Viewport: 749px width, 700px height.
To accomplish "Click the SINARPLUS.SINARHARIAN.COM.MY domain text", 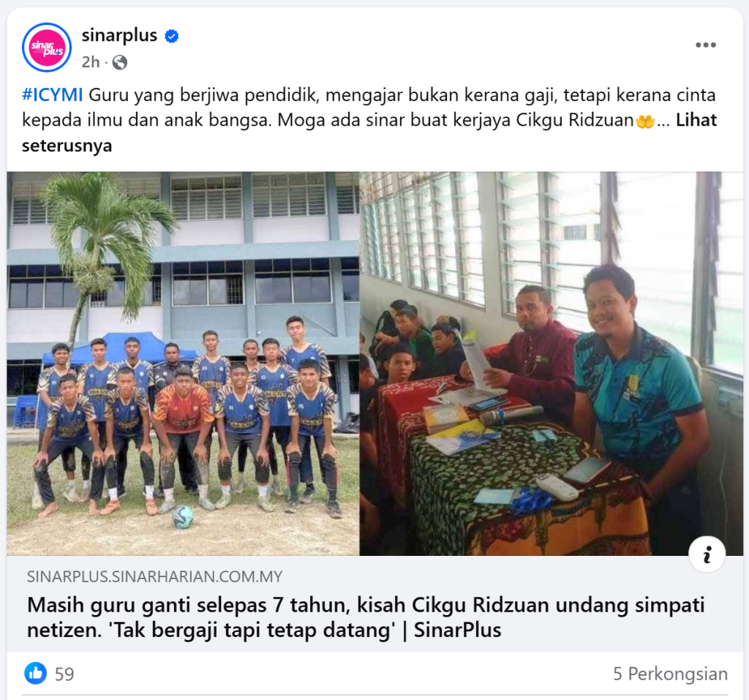I will click(155, 576).
